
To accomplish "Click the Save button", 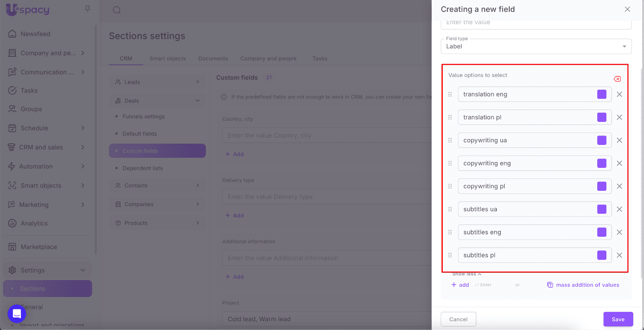I will 618,319.
